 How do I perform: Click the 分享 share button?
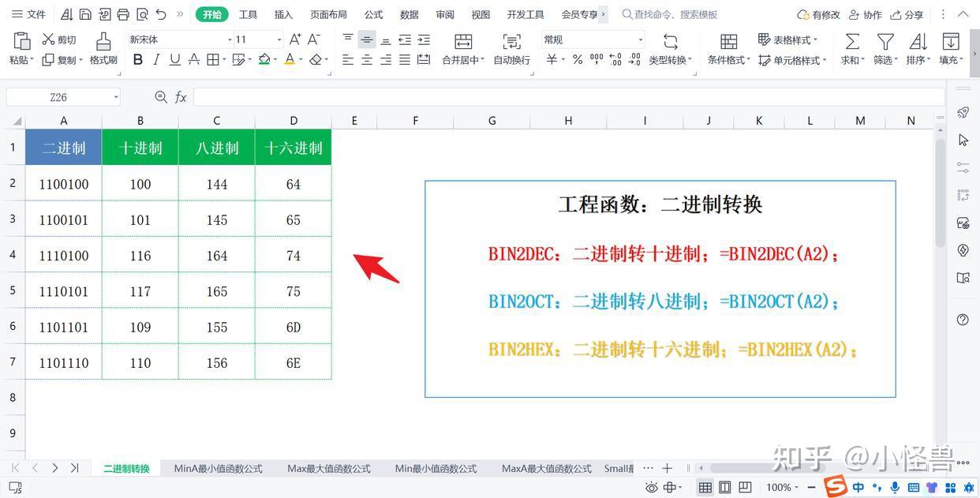tap(907, 14)
